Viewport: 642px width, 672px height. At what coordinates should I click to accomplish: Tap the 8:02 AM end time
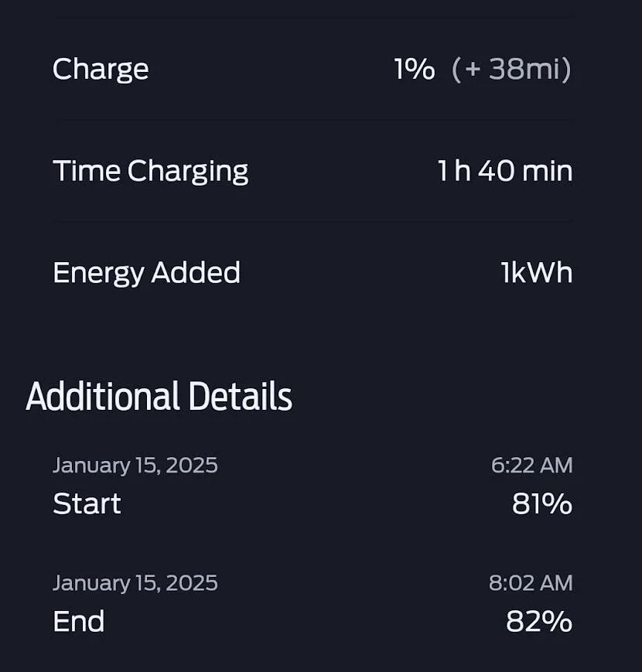(x=531, y=583)
